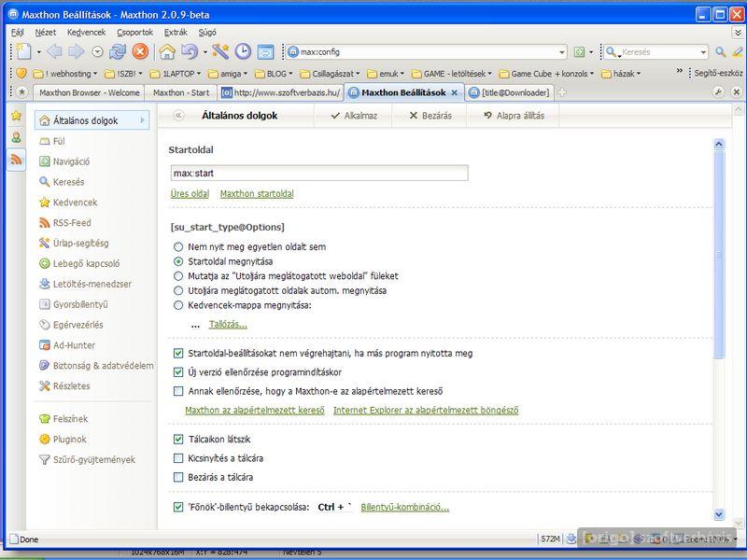This screenshot has height=560, width=747.
Task: Go forward with the Forward arrow
Action: click(77, 51)
